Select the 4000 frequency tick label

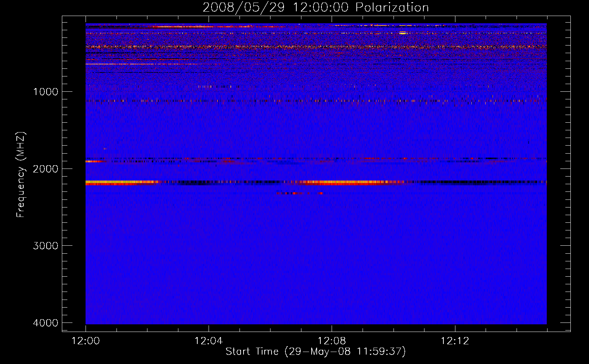pos(46,323)
